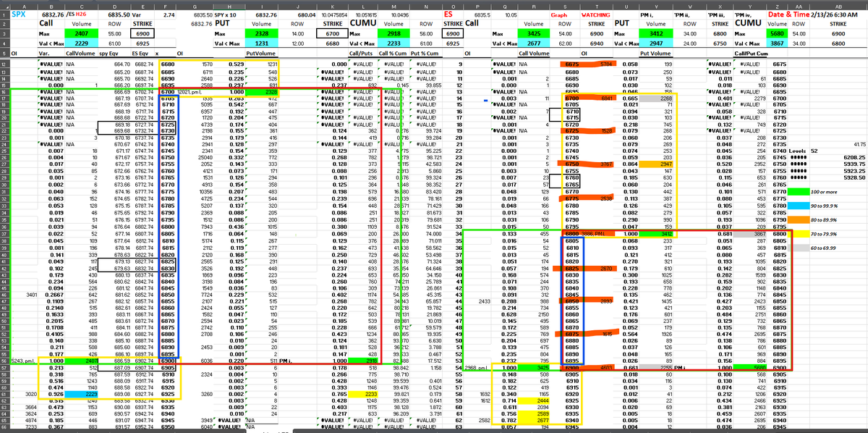The height and width of the screenshot is (433, 868).
Task: Select row header 5
Action: coord(3,53)
